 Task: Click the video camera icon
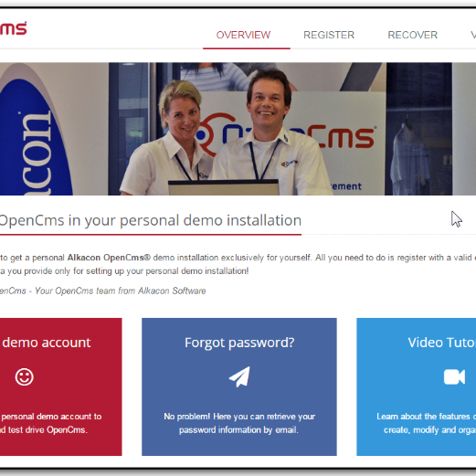(454, 377)
